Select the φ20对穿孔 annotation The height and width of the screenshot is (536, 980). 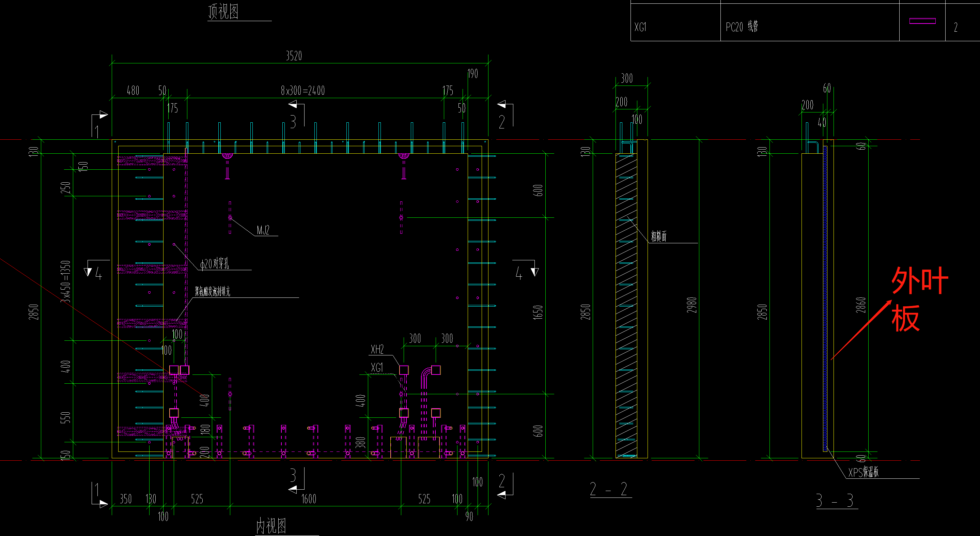(215, 263)
